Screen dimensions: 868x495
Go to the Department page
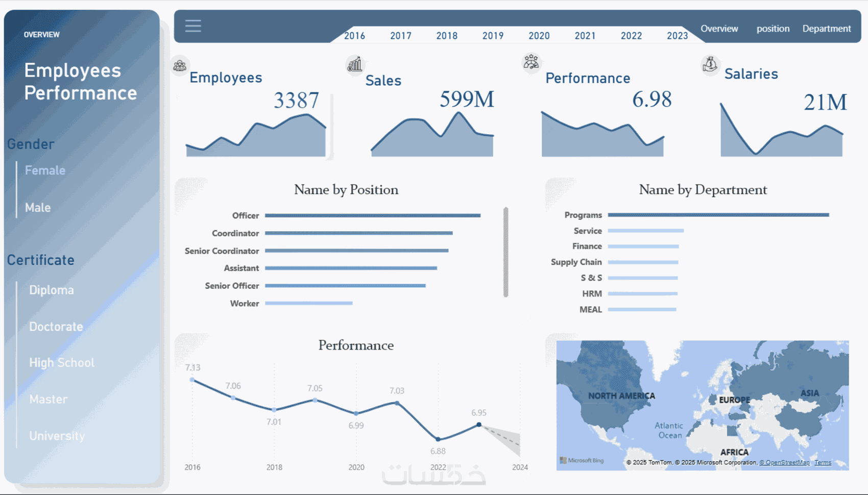coord(827,29)
